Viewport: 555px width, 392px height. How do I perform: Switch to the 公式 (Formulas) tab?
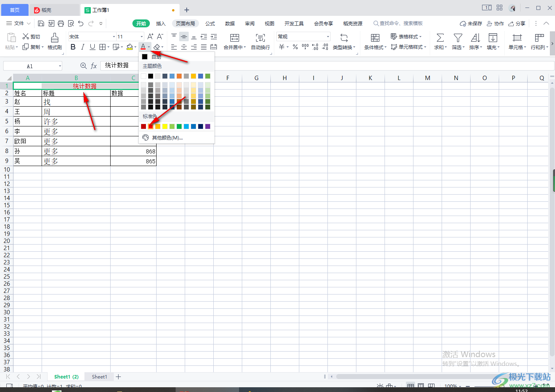[x=210, y=24]
